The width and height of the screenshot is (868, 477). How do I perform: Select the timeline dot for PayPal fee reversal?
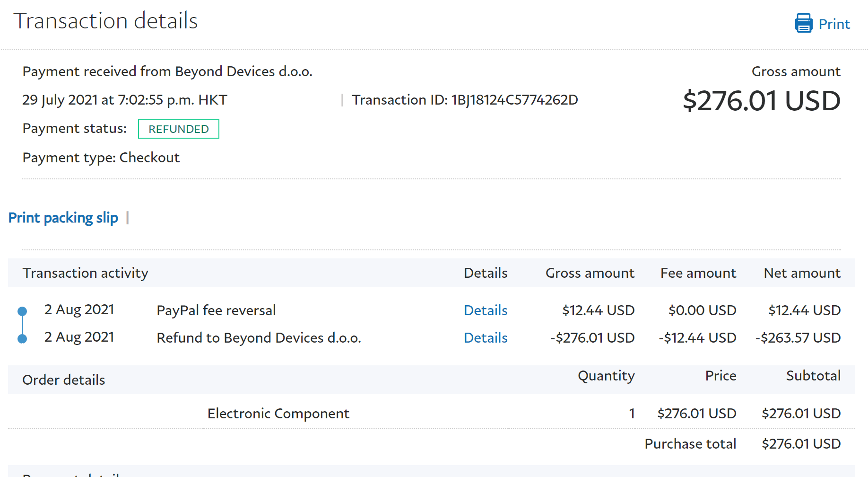pyautogui.click(x=22, y=311)
